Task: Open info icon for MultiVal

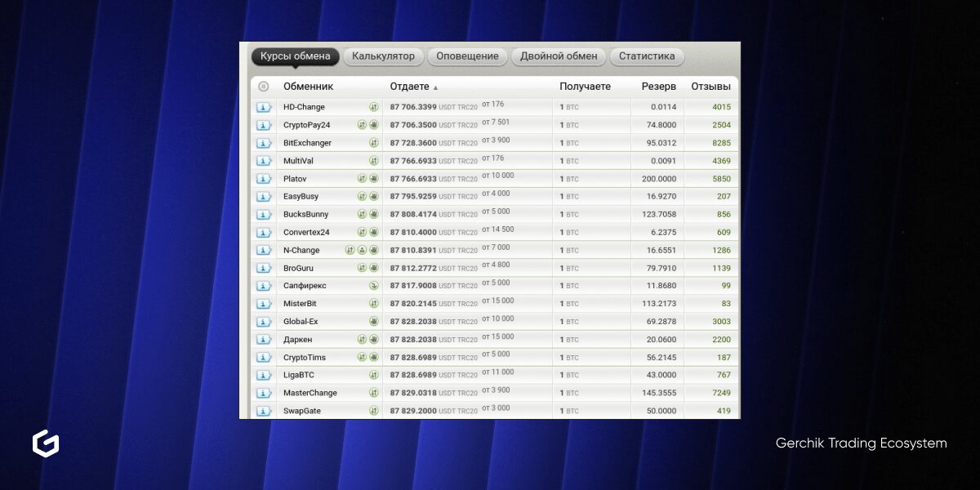Action: coord(263,161)
